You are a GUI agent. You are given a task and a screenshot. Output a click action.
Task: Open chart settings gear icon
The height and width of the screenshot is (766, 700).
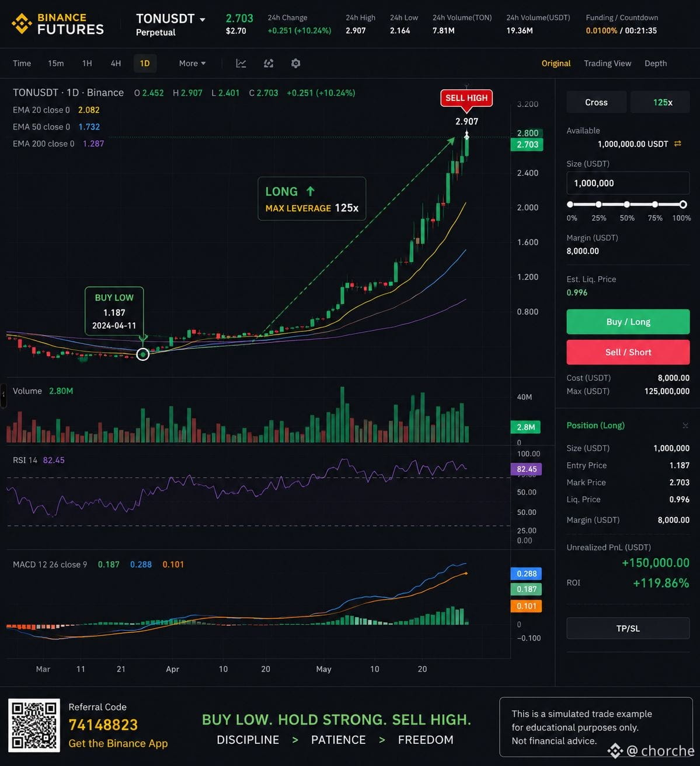pos(295,63)
